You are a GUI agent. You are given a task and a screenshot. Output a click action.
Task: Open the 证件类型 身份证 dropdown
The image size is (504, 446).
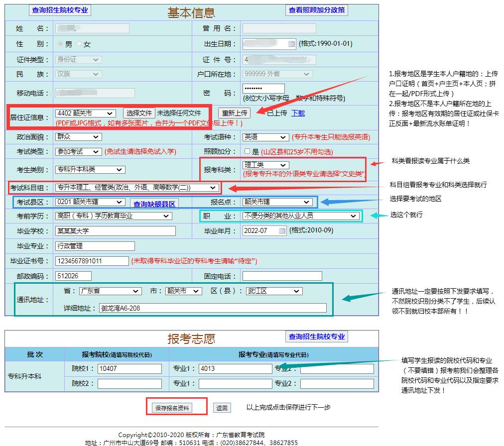point(78,59)
